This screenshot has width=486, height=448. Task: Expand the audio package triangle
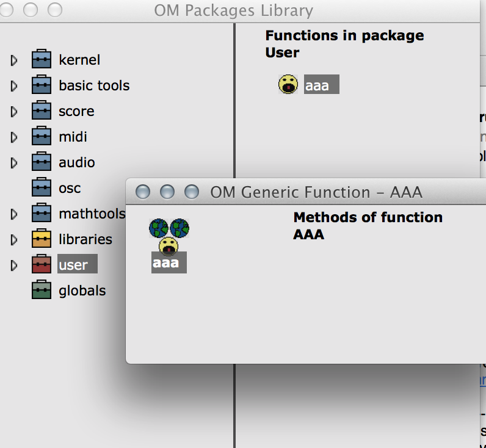tap(13, 163)
